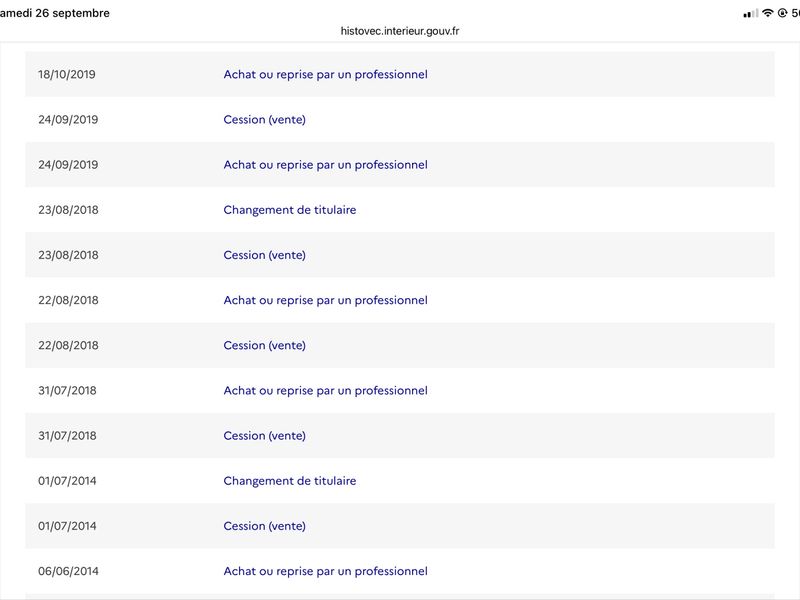Select the 24/09/2019 'Cession (vente)' entry
Screen dimensions: 800x600
[400, 119]
